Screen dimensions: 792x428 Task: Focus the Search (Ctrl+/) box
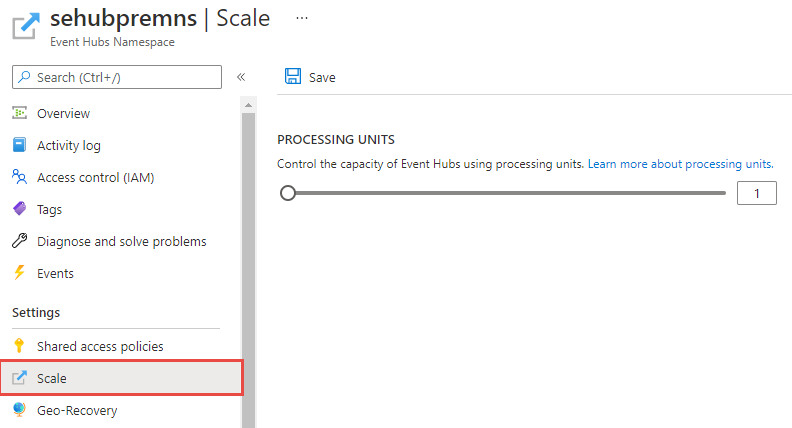(x=117, y=77)
